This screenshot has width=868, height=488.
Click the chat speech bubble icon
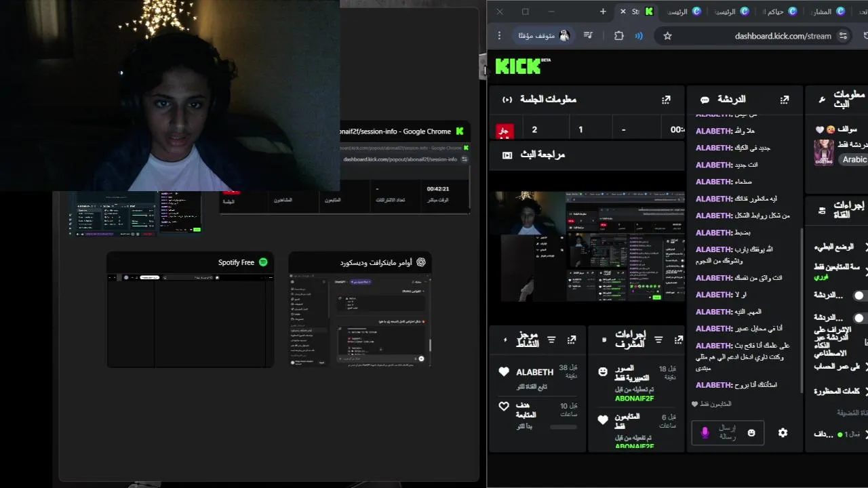705,100
